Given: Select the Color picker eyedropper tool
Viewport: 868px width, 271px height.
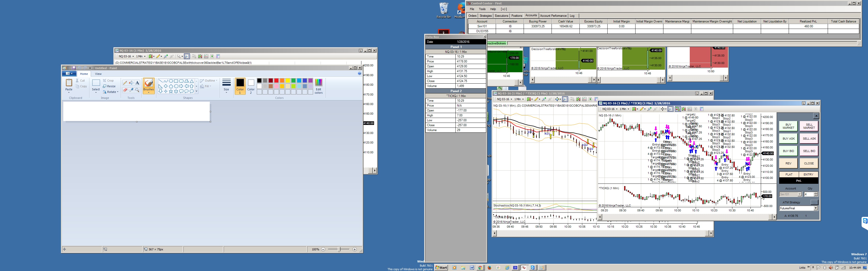Looking at the screenshot, I should coord(131,90).
